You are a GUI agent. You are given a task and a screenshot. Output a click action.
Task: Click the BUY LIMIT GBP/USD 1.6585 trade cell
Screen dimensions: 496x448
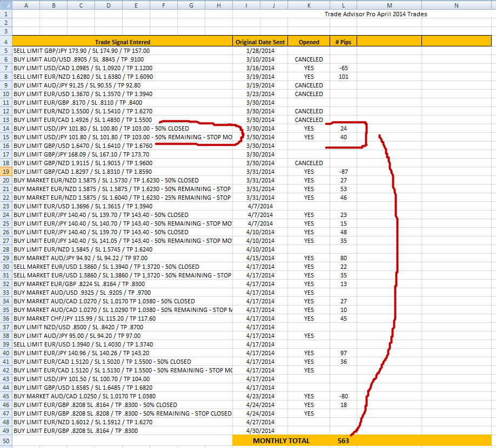click(123, 388)
